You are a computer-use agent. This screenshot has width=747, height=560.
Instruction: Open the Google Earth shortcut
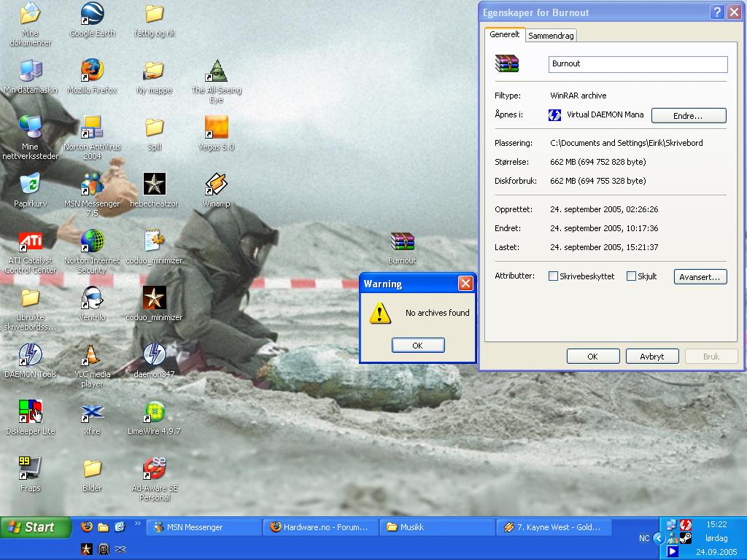[92, 20]
